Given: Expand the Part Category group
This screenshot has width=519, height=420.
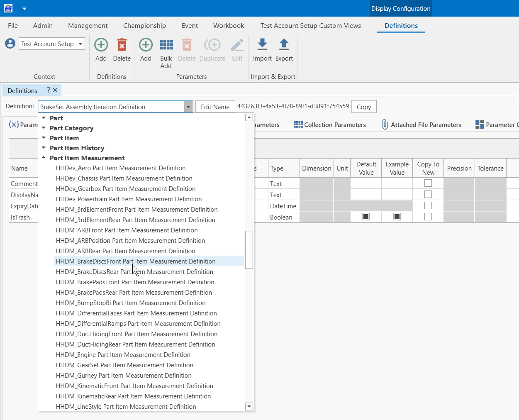Looking at the screenshot, I should [44, 128].
